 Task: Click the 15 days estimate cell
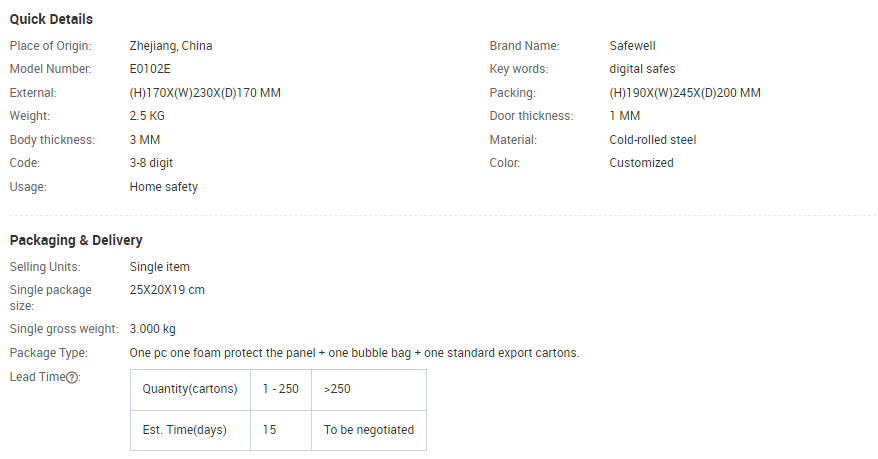point(281,430)
